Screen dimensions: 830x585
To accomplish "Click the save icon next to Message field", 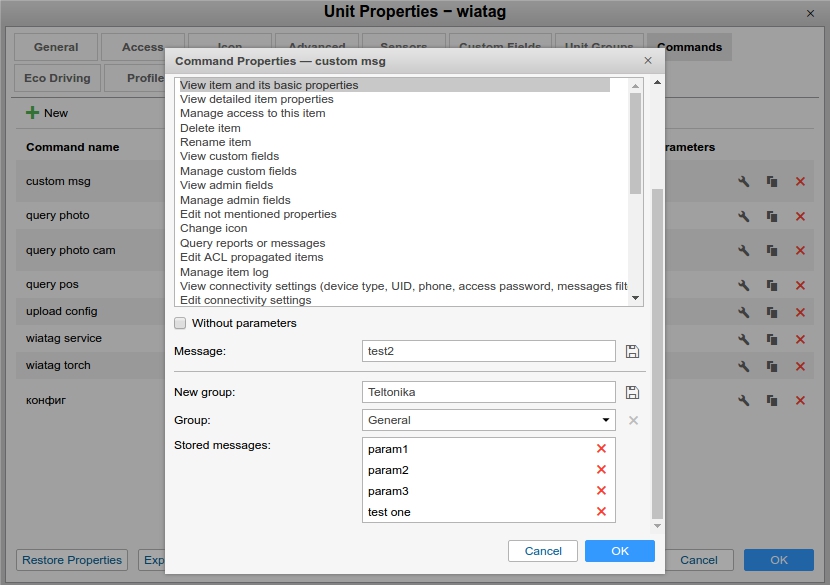I will click(632, 351).
